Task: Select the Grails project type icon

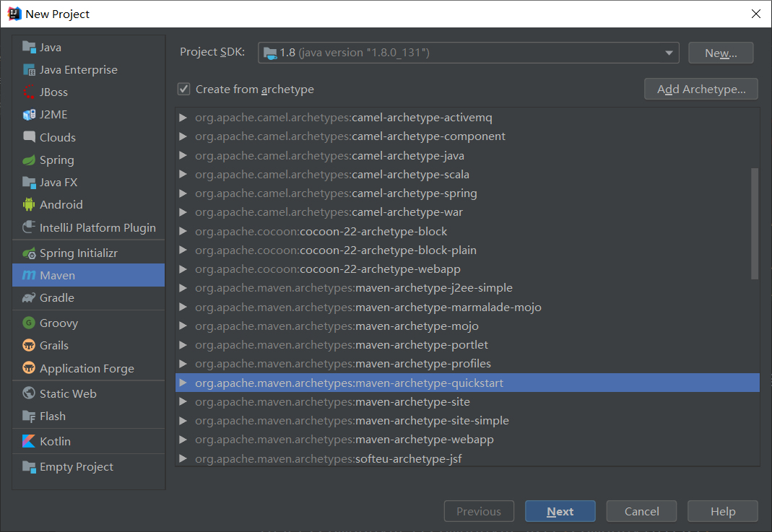Action: point(28,345)
